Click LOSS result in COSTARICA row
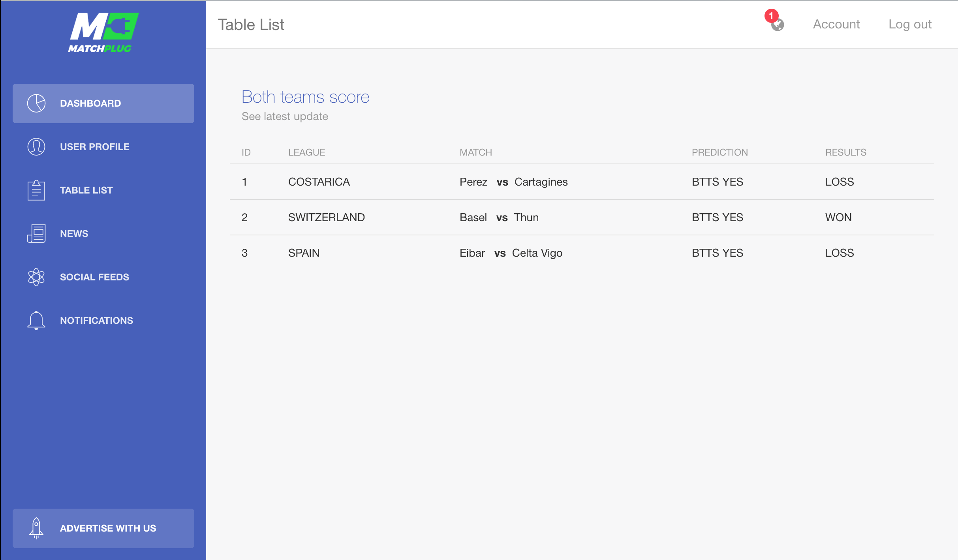Image resolution: width=958 pixels, height=560 pixels. 839,182
